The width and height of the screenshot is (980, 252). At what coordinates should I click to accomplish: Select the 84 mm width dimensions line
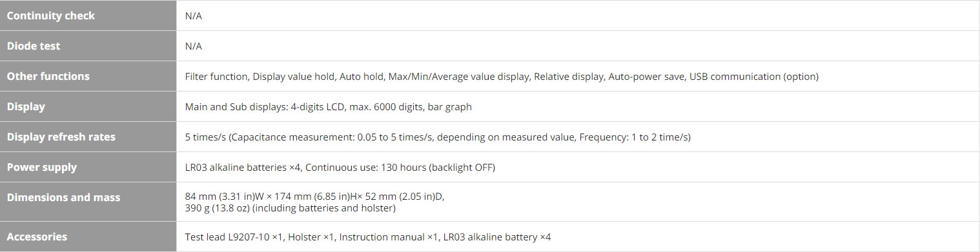(x=314, y=197)
